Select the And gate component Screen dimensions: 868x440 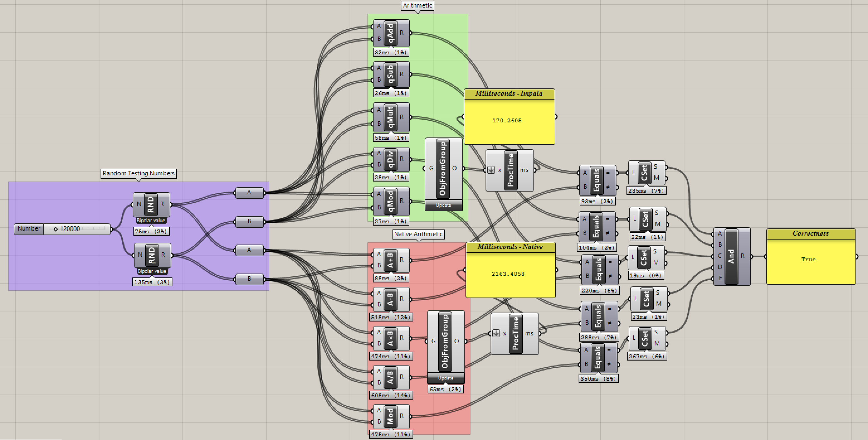731,256
